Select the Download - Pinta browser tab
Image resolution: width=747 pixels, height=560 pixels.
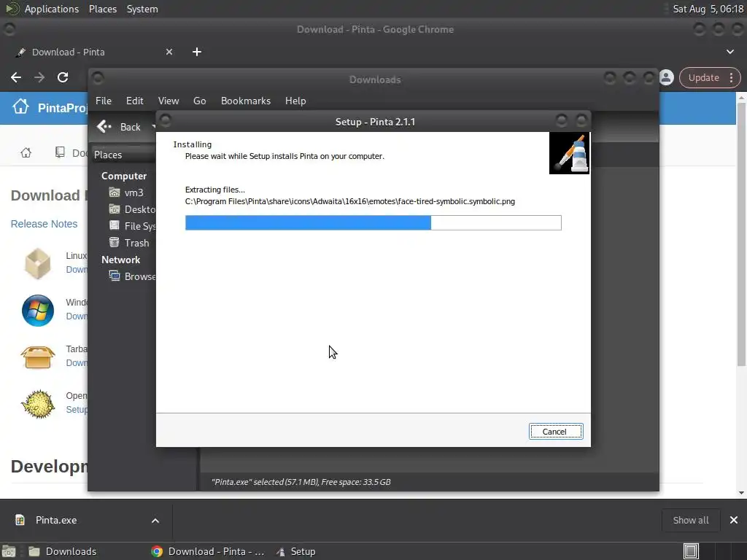pos(94,52)
